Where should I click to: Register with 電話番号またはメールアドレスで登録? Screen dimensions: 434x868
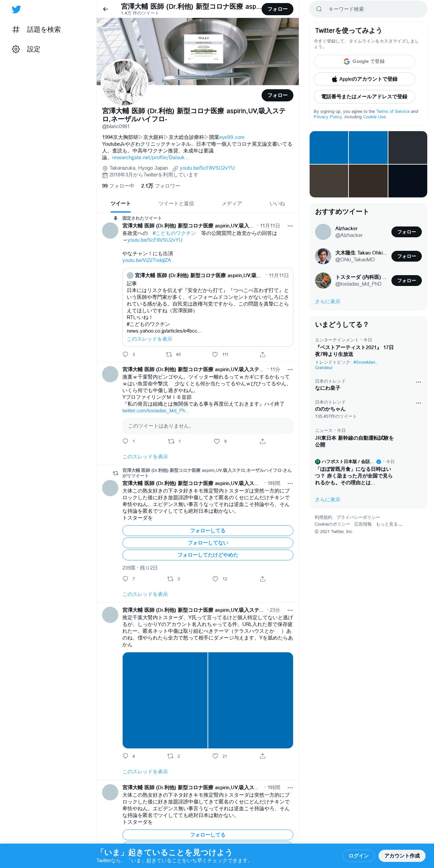click(x=364, y=97)
